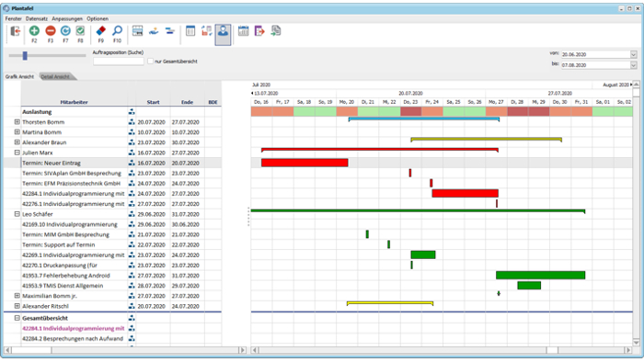Expand the Thorsten Bomm tree node
The image size is (644, 362).
[x=17, y=122]
